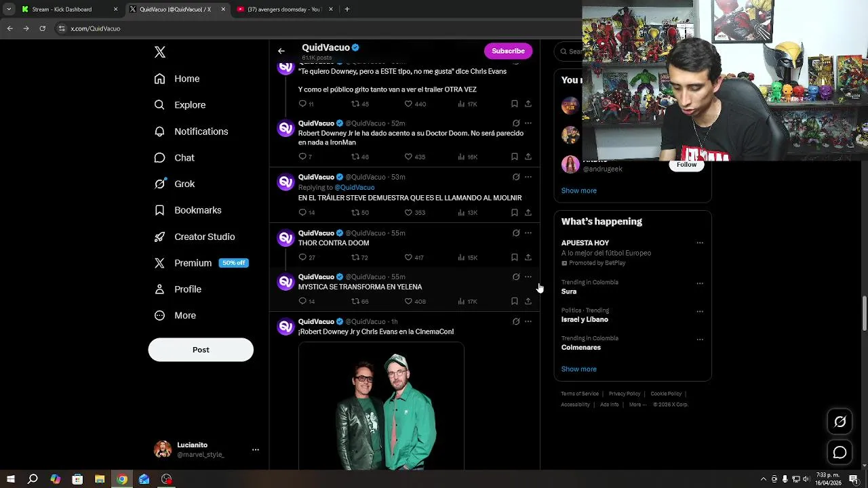Open more options on THOR CONTRA DOOM post
The width and height of the screenshot is (868, 488).
(x=528, y=233)
